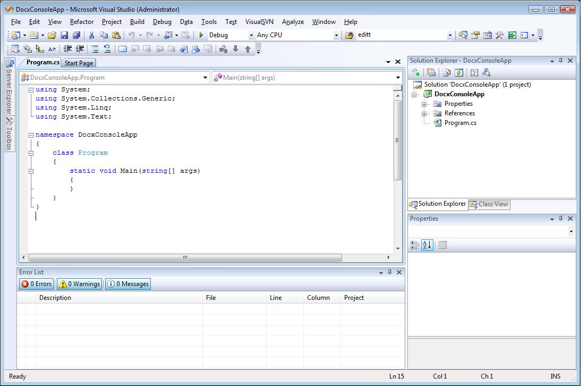Switch to the Class View tab
588x386 pixels.
point(489,204)
